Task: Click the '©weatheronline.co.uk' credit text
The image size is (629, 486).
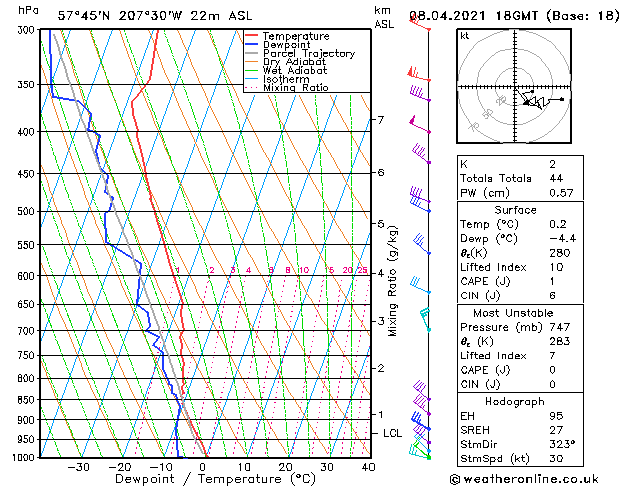Action: pyautogui.click(x=524, y=479)
